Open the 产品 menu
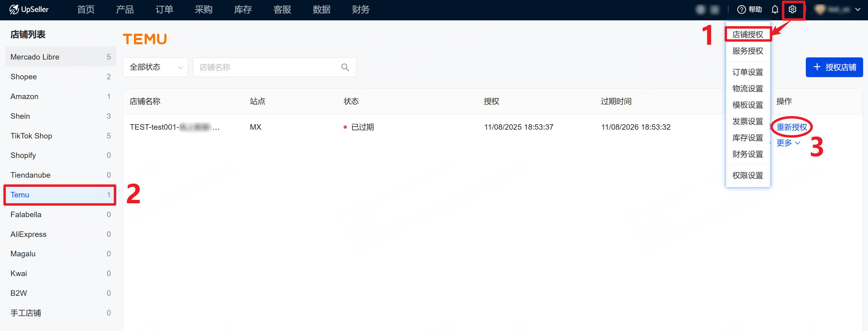 point(125,9)
